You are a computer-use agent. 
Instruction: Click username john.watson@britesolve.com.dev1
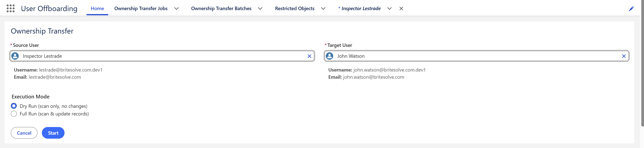389,70
